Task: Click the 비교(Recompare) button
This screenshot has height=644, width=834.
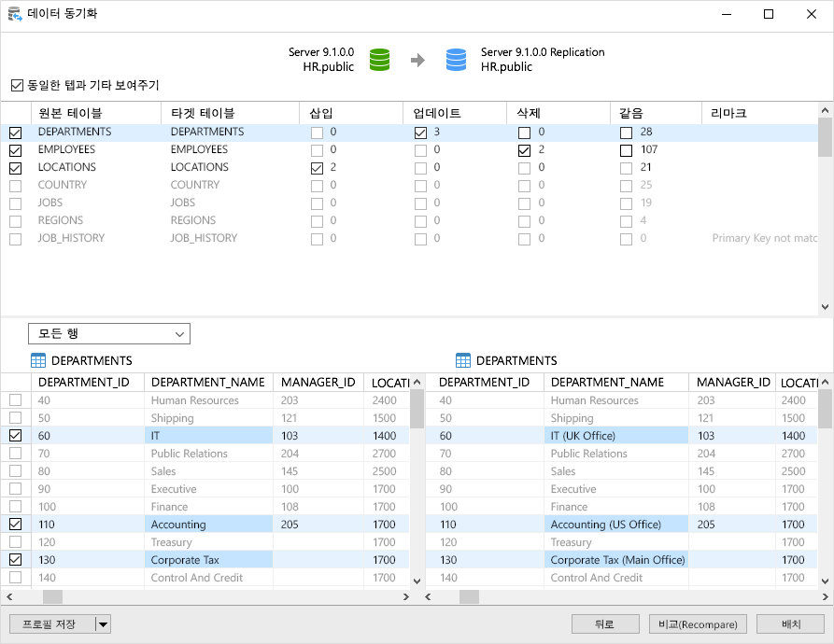Action: 697,623
